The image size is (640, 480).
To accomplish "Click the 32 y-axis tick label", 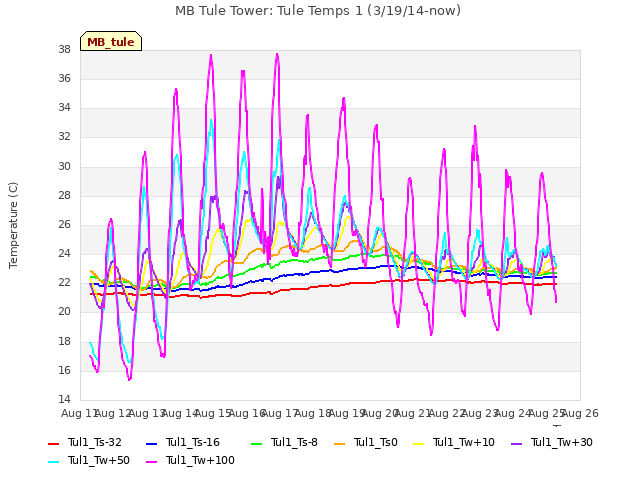I will tap(64, 136).
